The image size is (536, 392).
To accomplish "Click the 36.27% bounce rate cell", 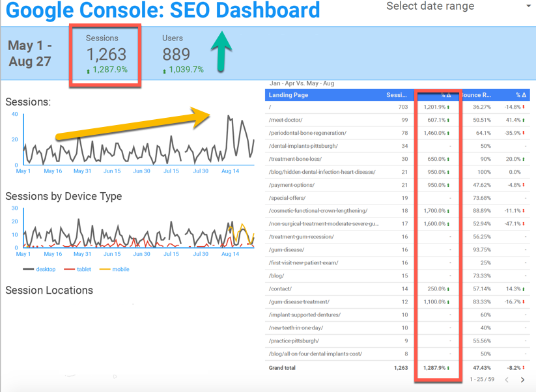I will point(482,107).
